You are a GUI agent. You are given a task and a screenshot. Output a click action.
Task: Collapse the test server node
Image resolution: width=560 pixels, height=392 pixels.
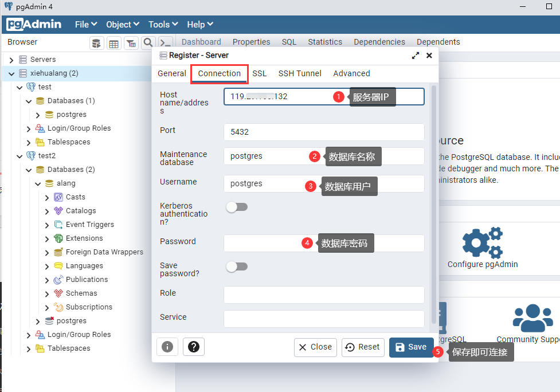click(x=19, y=88)
